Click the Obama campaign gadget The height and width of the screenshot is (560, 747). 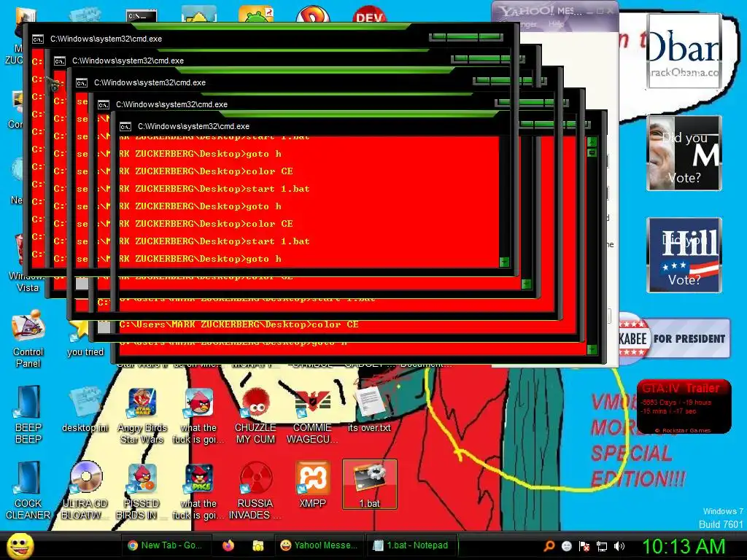click(684, 51)
